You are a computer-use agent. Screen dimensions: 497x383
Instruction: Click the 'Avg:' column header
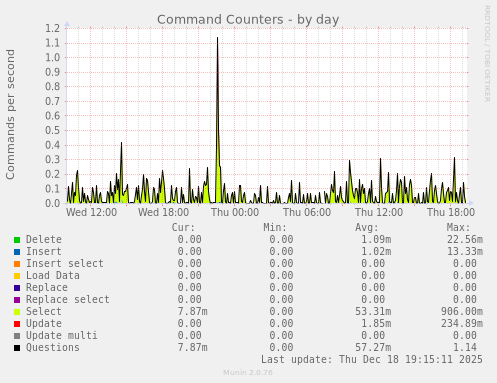367,227
